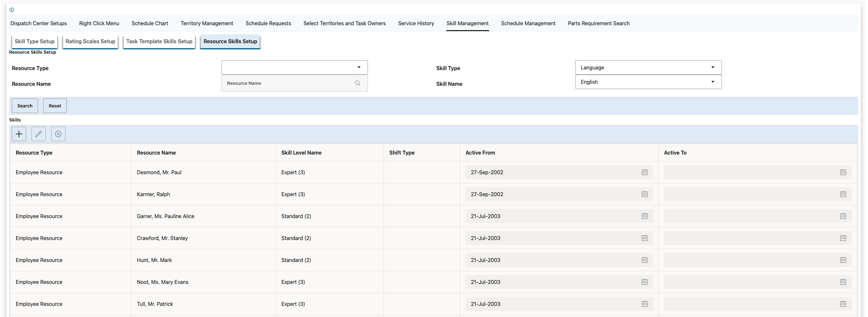868x317 pixels.
Task: Open Active To calendar for Noot, Ms. Mary Evans
Action: (x=843, y=282)
